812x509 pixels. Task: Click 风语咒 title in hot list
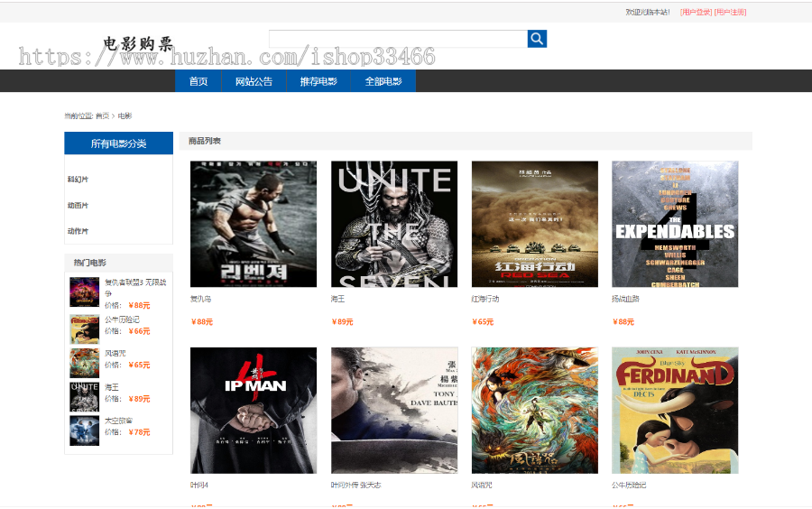point(115,353)
